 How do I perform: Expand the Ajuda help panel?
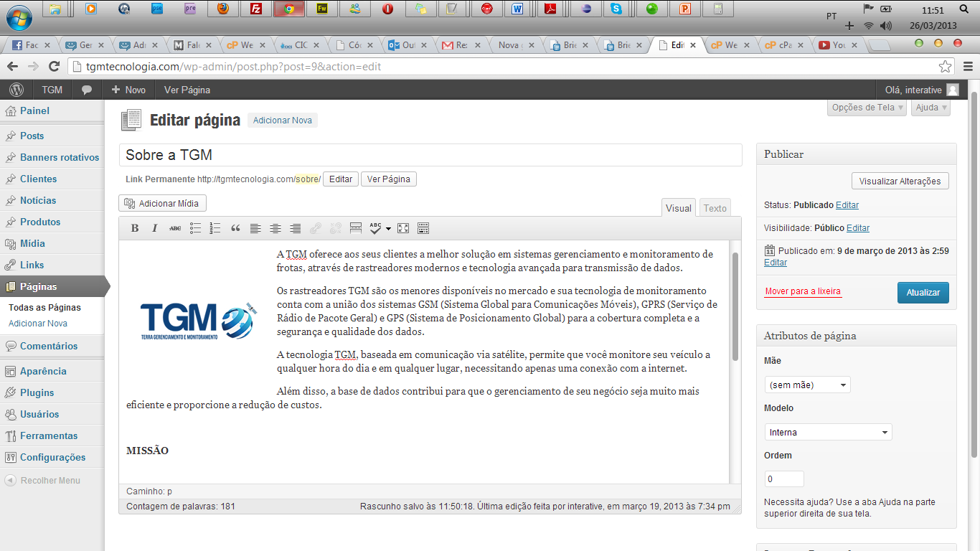tap(930, 108)
